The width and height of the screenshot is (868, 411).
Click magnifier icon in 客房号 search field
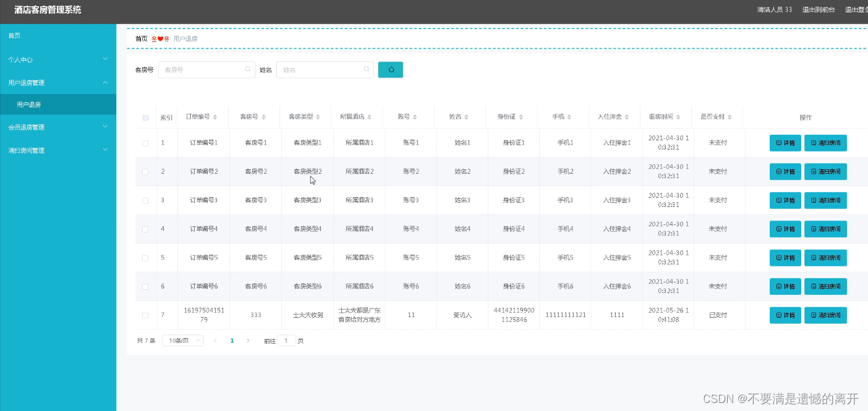point(247,70)
